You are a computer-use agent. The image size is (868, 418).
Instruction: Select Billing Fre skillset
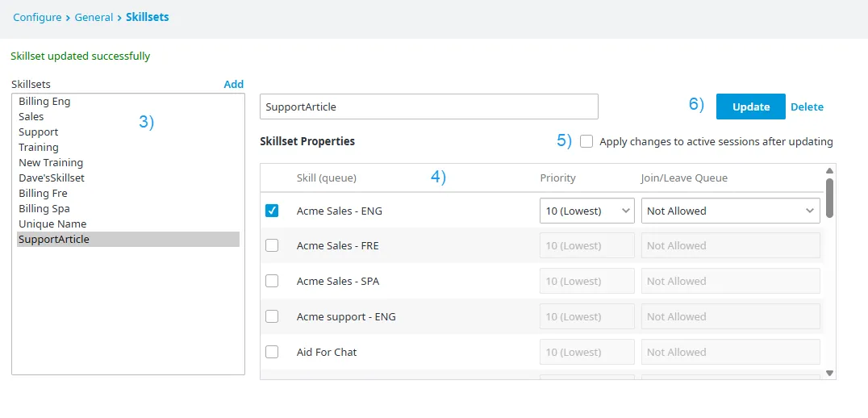[x=128, y=193]
